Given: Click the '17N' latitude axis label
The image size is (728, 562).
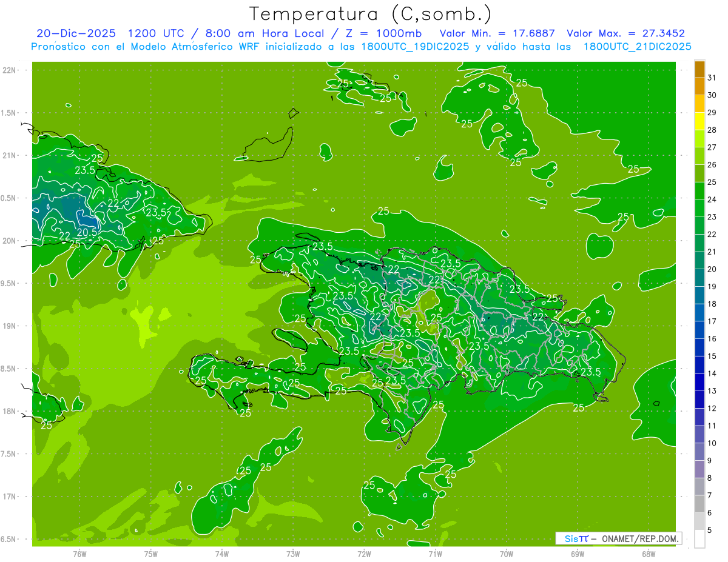Looking at the screenshot, I should pos(10,497).
